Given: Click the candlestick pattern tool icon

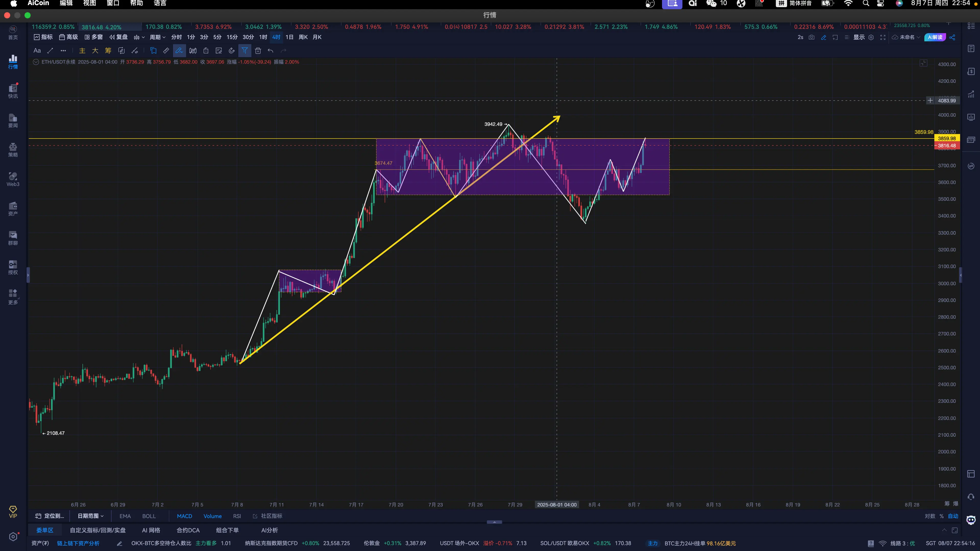Looking at the screenshot, I should pos(193,51).
